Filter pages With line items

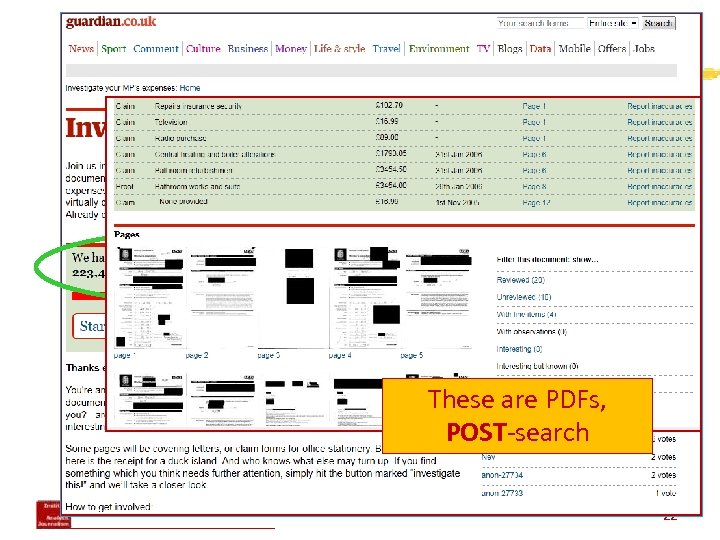click(526, 315)
